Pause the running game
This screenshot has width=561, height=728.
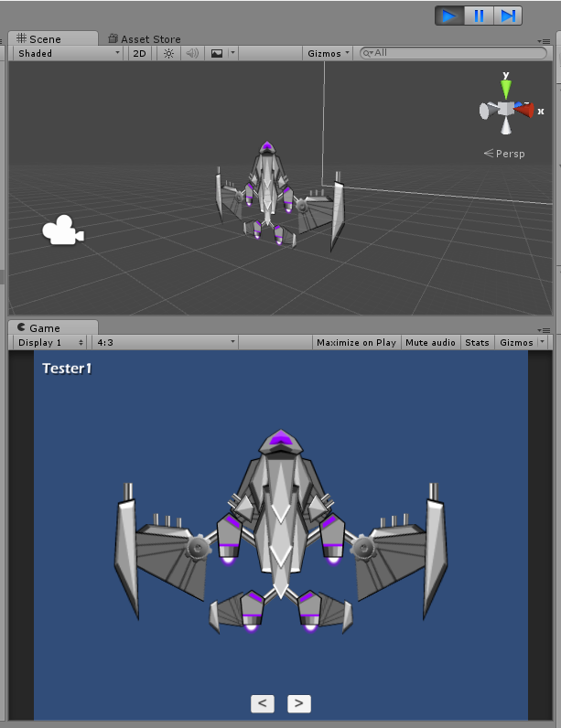[479, 16]
